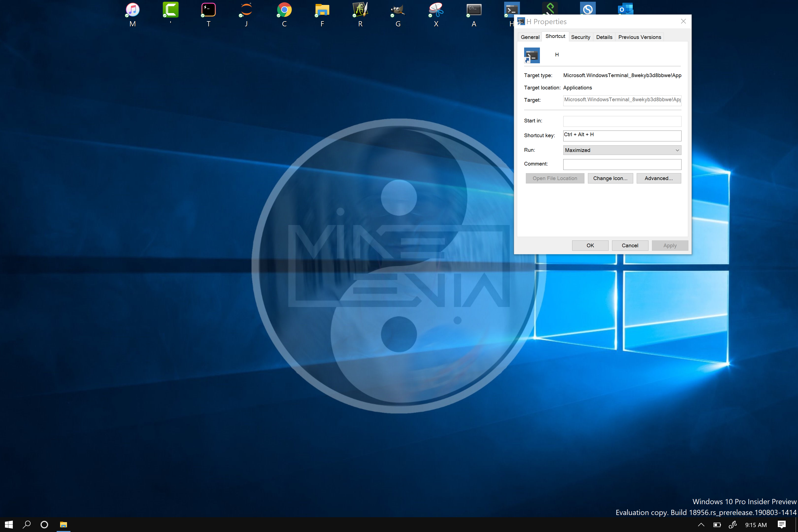Open iTunes from the desktop
Image resolution: width=798 pixels, height=532 pixels.
click(132, 10)
